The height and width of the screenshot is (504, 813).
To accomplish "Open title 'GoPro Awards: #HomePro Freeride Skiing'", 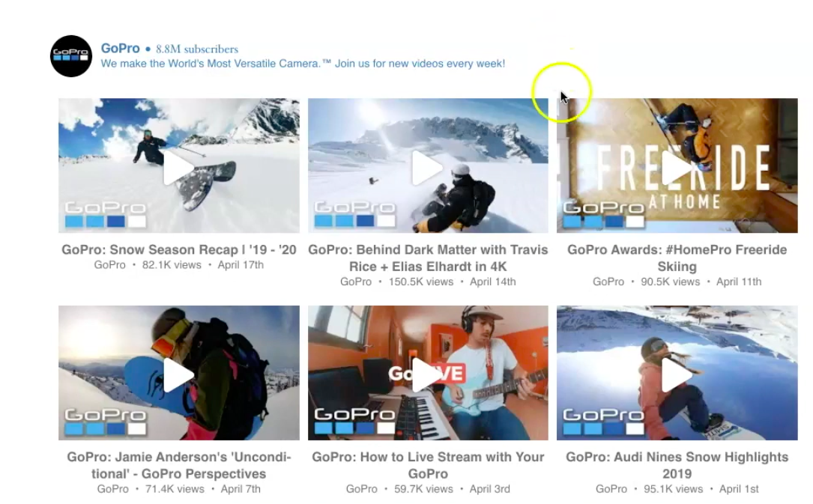I will click(x=677, y=258).
